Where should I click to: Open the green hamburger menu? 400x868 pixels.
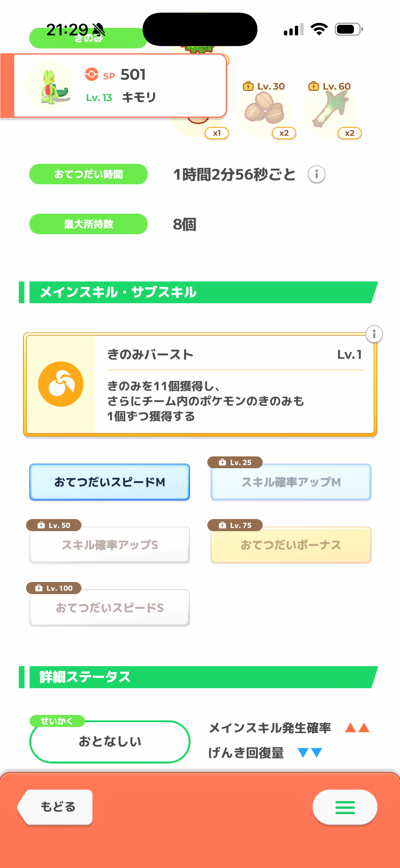345,807
